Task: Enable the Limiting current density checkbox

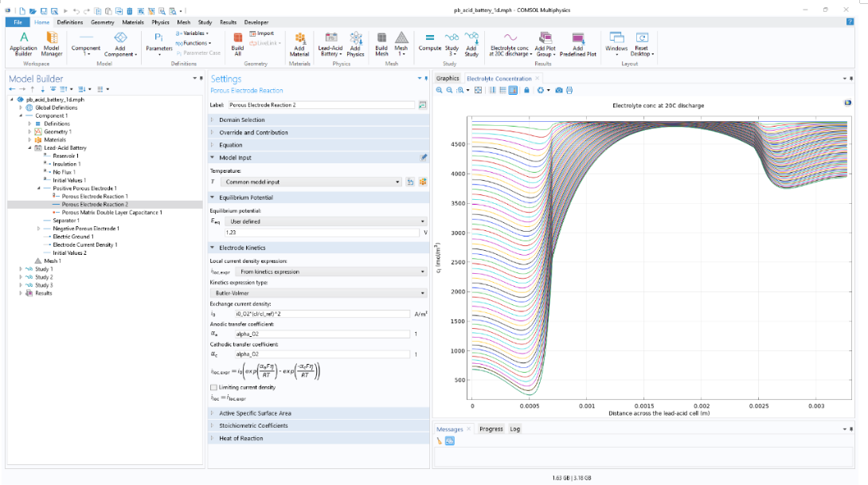Action: click(213, 388)
